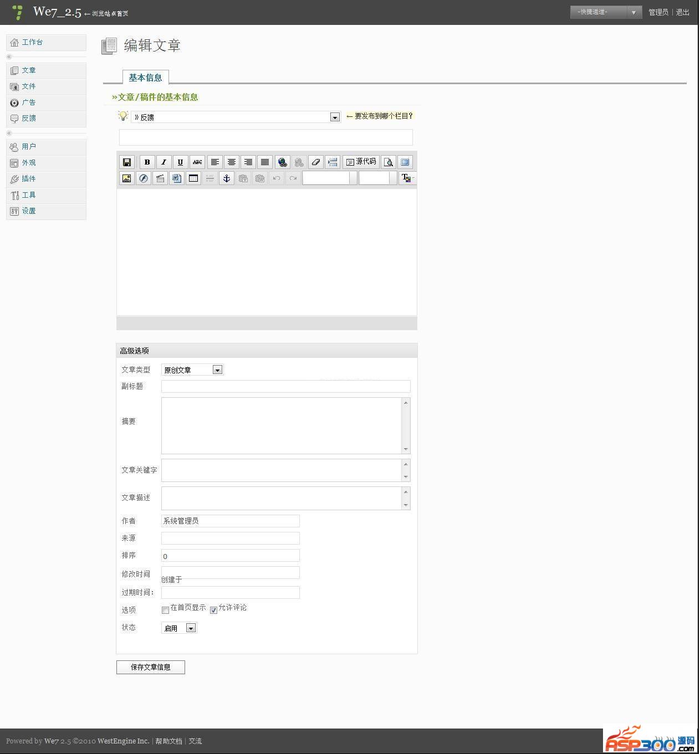This screenshot has height=754, width=700.
Task: Toggle italic formatting
Action: click(163, 162)
